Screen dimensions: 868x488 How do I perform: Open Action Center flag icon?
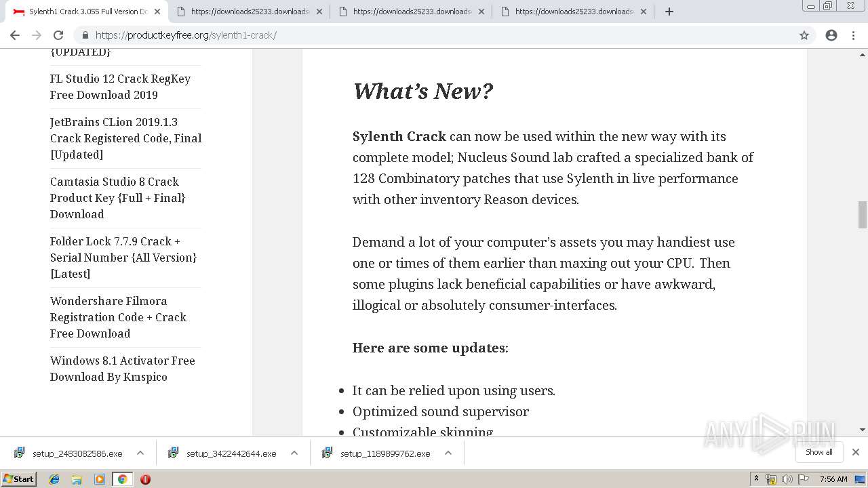click(804, 479)
